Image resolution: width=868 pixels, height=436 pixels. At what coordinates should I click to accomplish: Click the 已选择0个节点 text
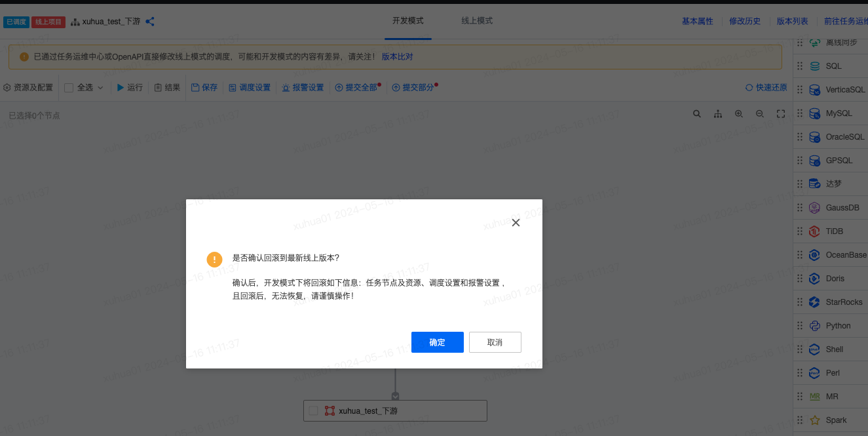(x=34, y=115)
